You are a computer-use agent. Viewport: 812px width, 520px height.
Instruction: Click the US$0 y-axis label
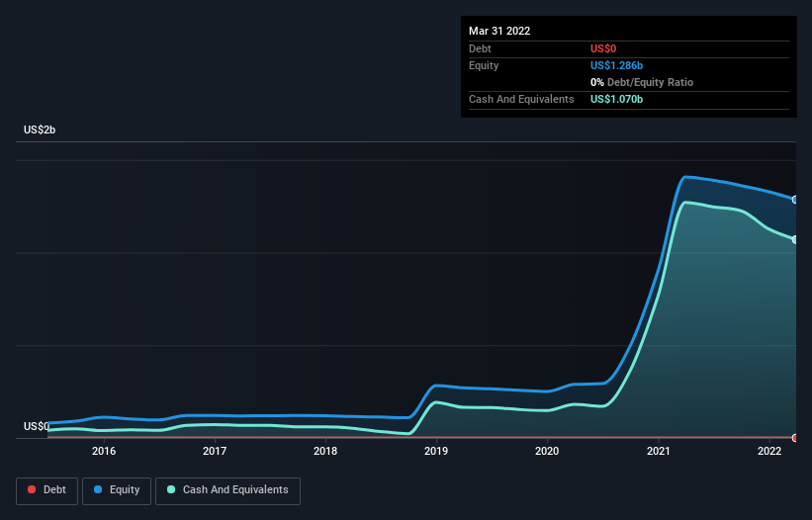[x=37, y=426]
